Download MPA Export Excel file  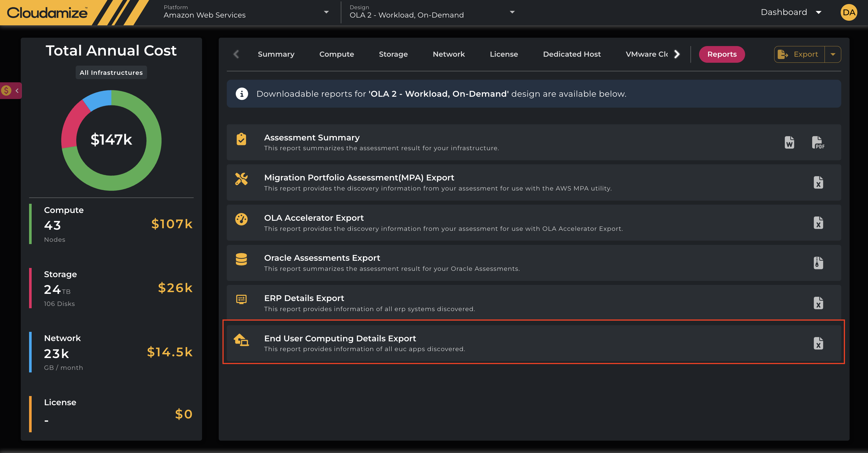pyautogui.click(x=818, y=182)
